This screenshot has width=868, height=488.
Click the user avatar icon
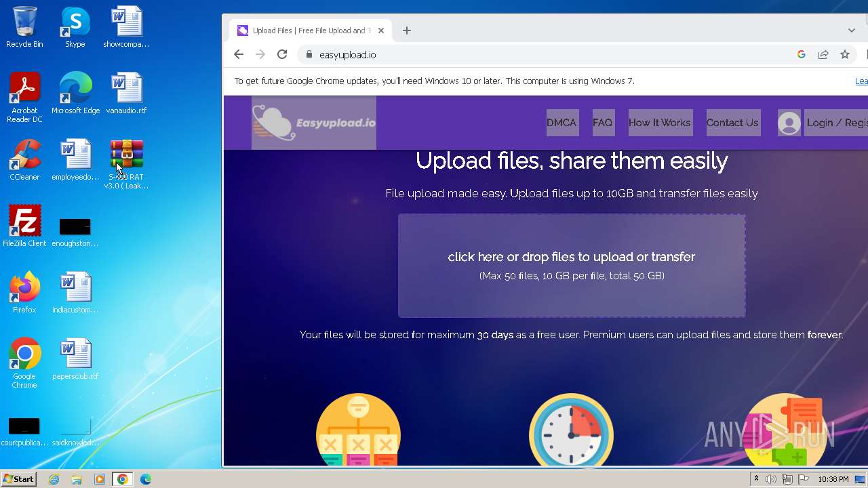(789, 123)
